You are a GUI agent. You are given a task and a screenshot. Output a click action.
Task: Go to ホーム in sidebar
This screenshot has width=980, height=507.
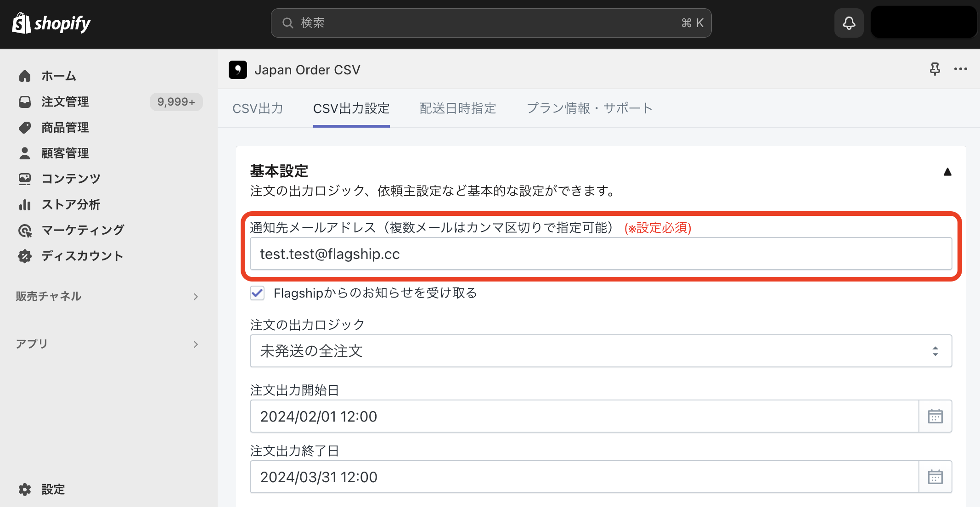point(59,76)
